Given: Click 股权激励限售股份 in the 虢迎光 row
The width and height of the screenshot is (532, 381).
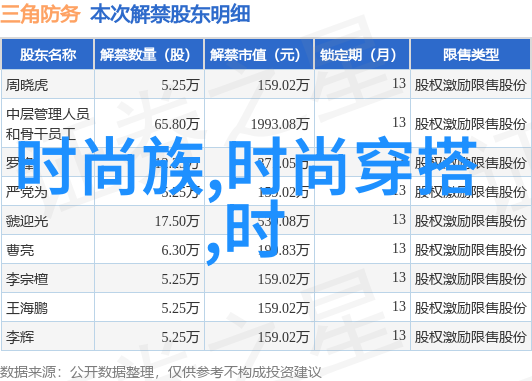Looking at the screenshot, I should [x=470, y=221].
